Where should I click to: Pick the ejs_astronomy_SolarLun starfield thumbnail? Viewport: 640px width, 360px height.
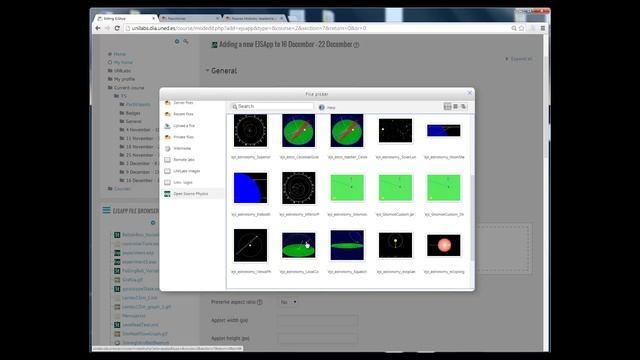(395, 131)
